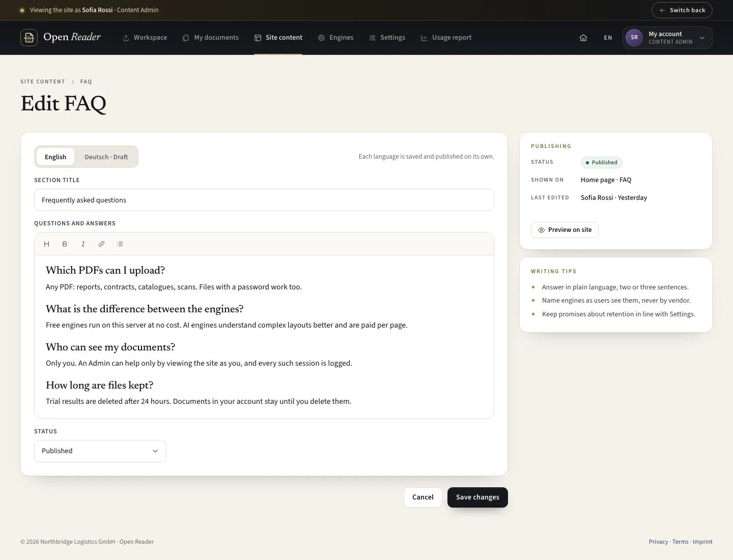Select the Site content nav item
The width and height of the screenshot is (733, 560).
278,38
